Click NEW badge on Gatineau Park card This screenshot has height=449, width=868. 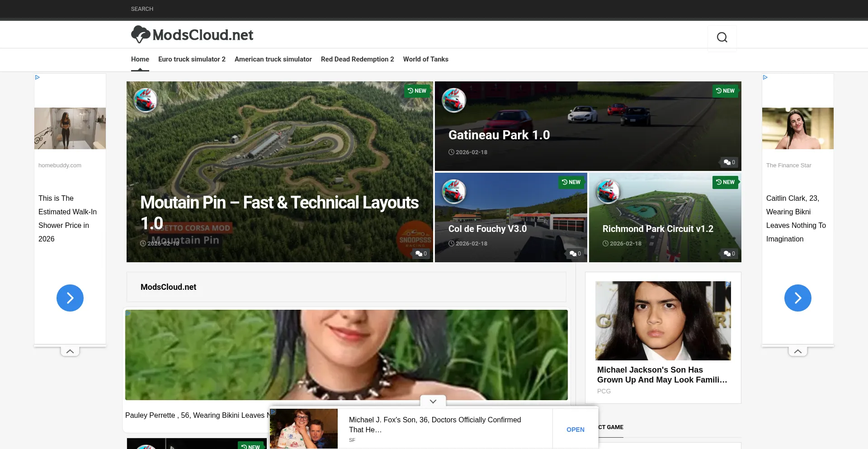coord(725,91)
